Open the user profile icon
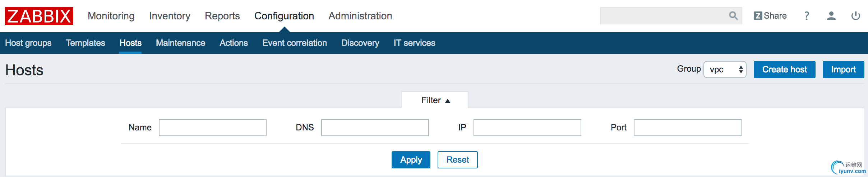The width and height of the screenshot is (868, 177). (x=831, y=16)
